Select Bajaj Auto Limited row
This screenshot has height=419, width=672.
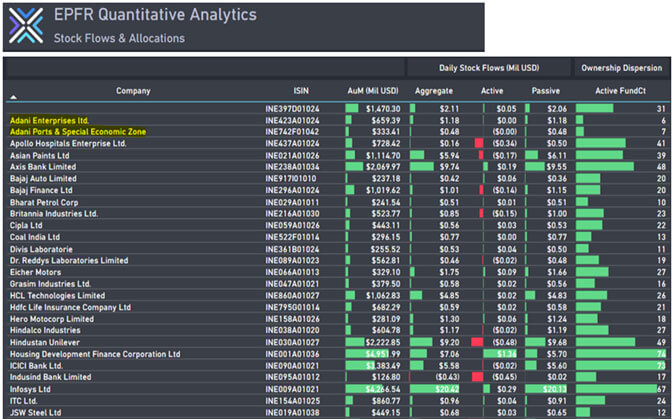tap(338, 178)
